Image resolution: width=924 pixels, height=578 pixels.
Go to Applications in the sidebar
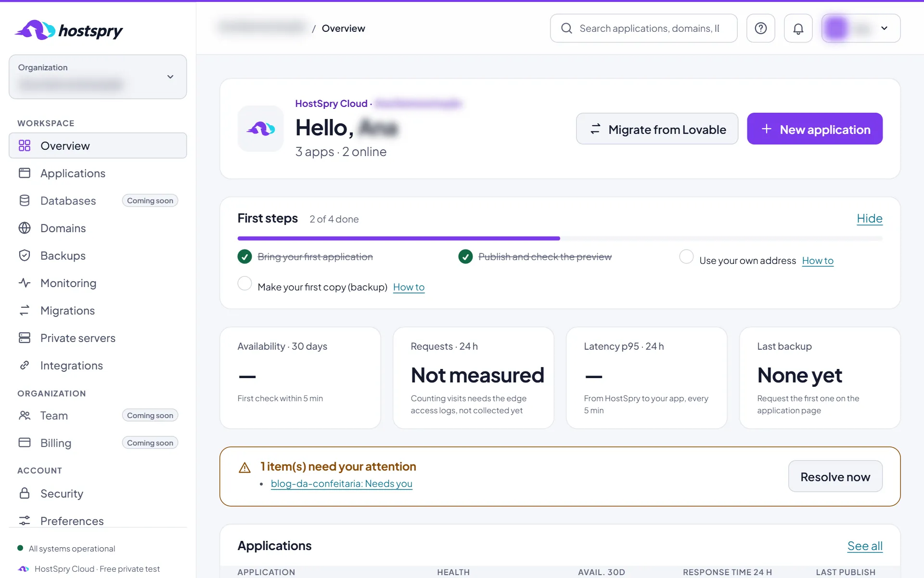point(98,173)
